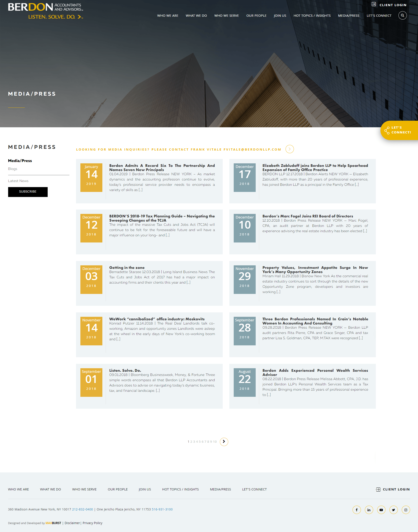The image size is (418, 532).
Task: Click the footer Client Login link
Action: pos(396,489)
